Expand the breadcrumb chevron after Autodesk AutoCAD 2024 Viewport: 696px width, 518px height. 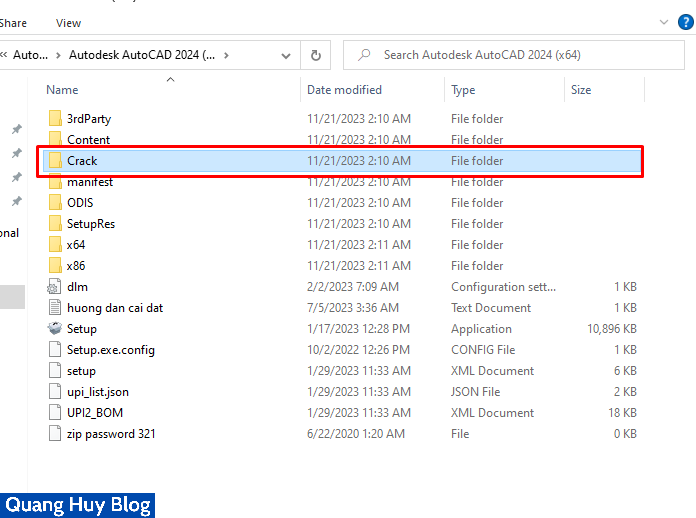(227, 55)
